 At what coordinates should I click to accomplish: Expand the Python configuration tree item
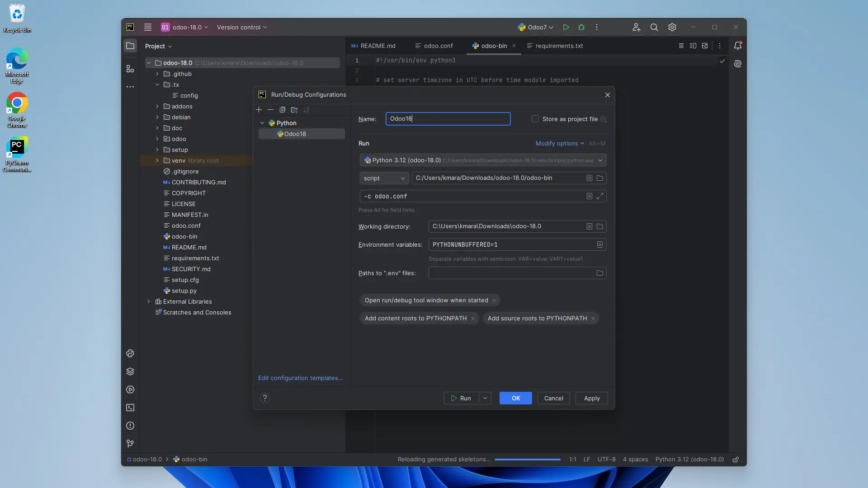point(261,123)
